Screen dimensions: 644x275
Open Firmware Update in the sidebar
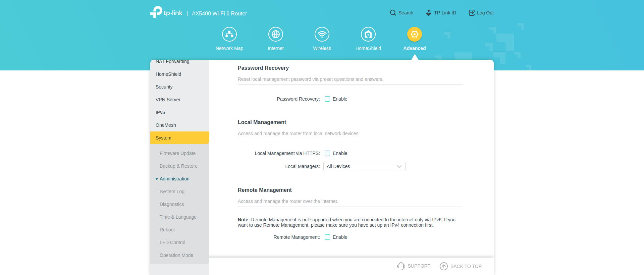(x=177, y=153)
